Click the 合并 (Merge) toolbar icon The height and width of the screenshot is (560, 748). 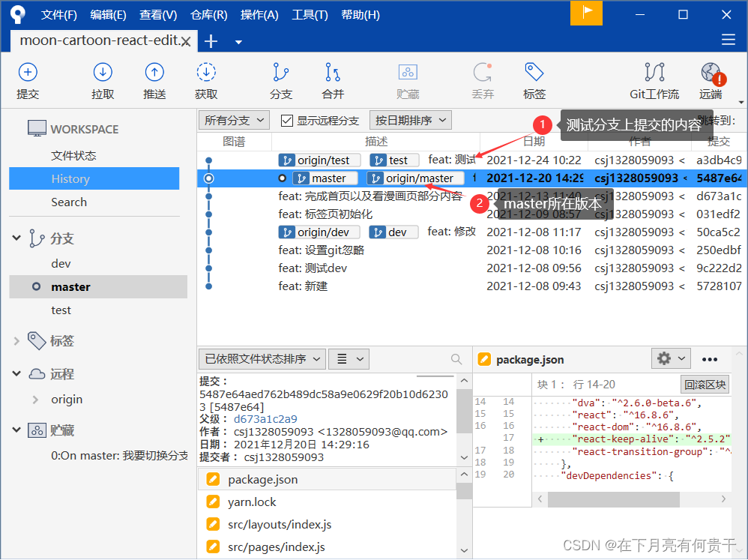click(x=333, y=73)
